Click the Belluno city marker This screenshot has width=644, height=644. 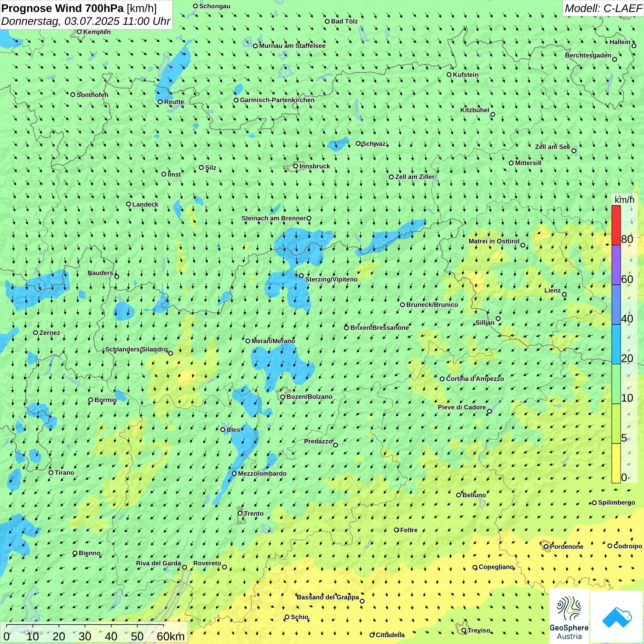click(459, 495)
